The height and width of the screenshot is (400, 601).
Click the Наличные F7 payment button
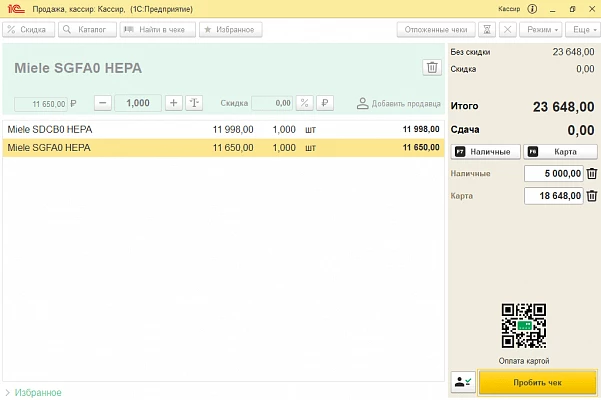point(486,152)
